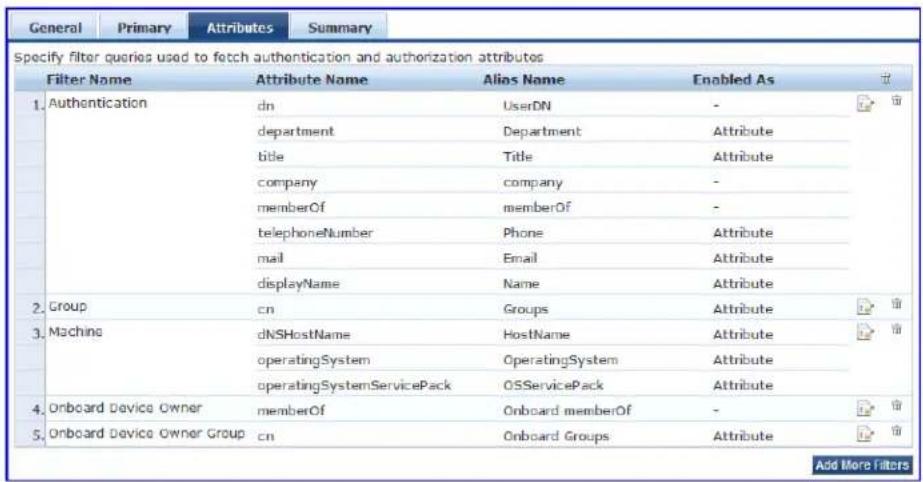Edit Onboard Device Owner Group filter icon

[x=865, y=434]
